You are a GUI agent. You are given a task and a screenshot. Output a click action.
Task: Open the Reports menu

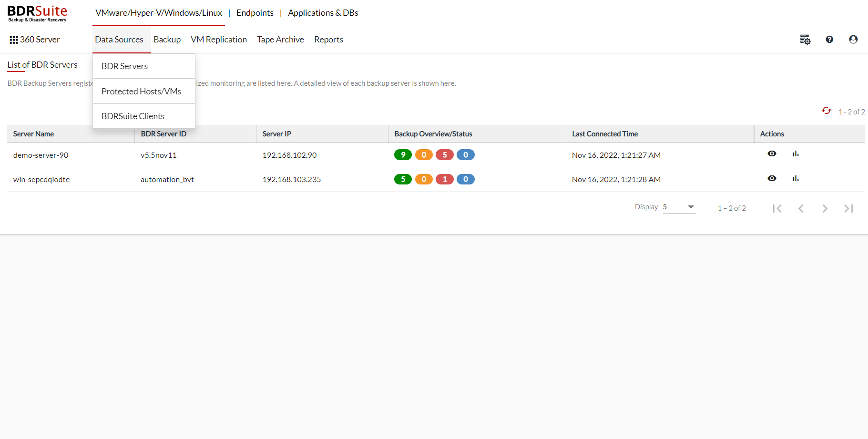pyautogui.click(x=328, y=40)
